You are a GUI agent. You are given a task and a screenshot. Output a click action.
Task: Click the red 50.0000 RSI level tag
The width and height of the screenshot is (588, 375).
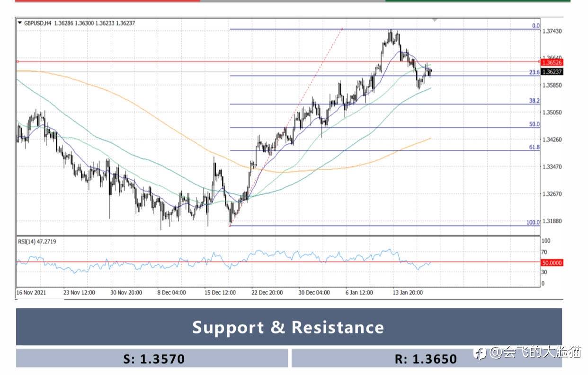(552, 262)
